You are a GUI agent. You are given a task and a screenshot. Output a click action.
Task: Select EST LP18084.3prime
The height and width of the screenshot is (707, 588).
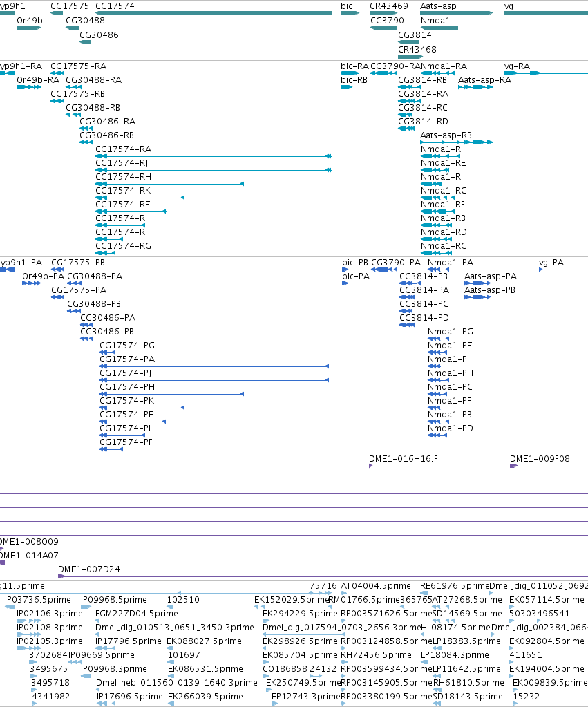point(426,662)
